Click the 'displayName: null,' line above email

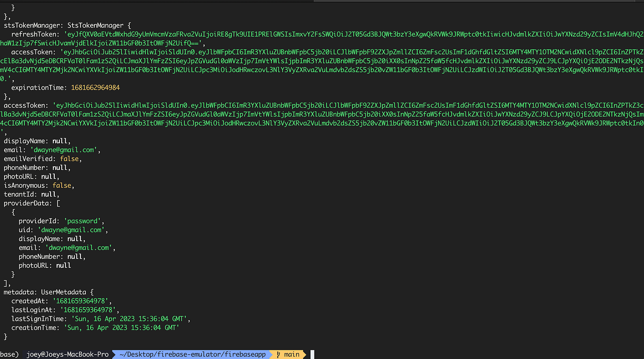37,141
